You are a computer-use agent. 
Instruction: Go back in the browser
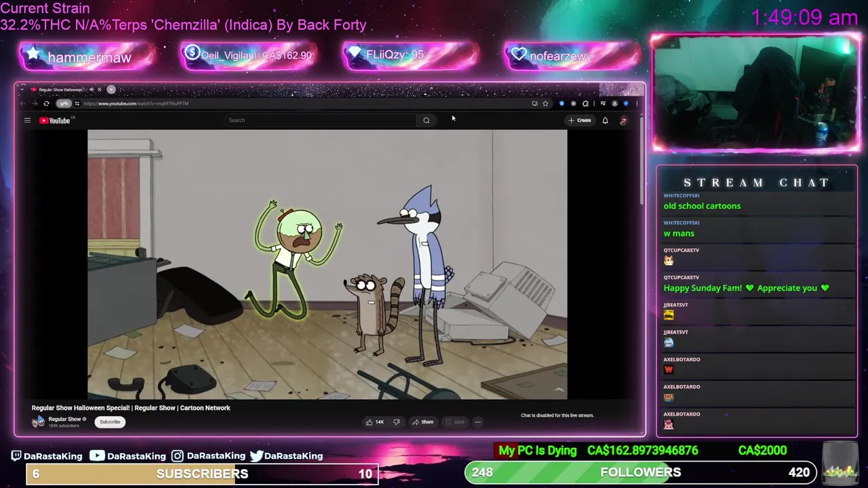click(22, 104)
